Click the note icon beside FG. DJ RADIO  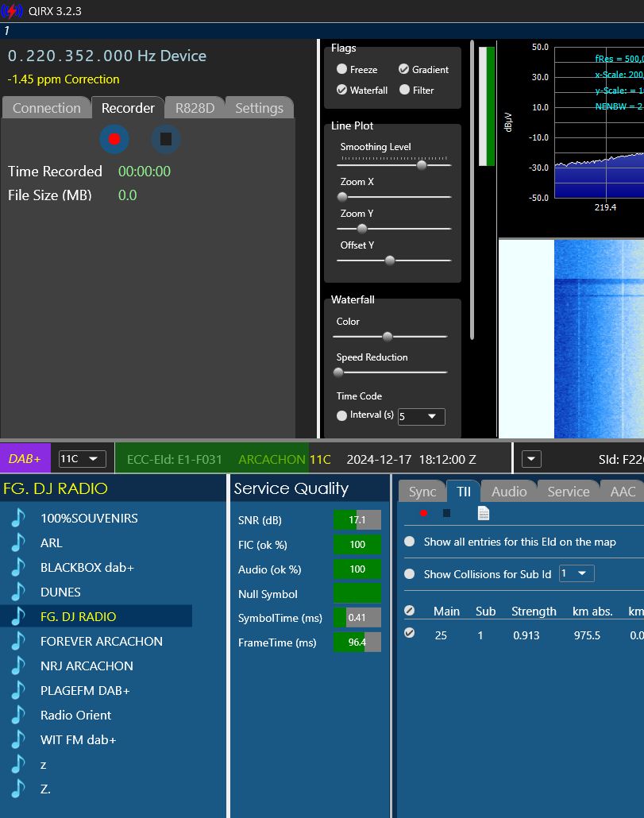tap(18, 616)
